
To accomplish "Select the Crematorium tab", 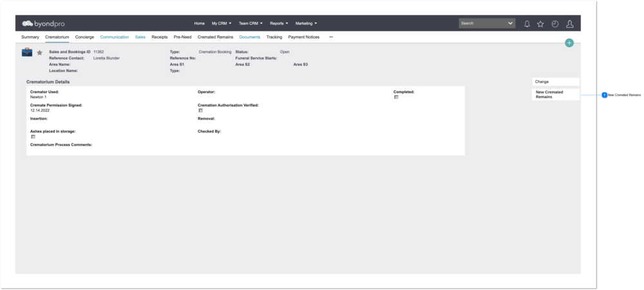I will pos(57,37).
